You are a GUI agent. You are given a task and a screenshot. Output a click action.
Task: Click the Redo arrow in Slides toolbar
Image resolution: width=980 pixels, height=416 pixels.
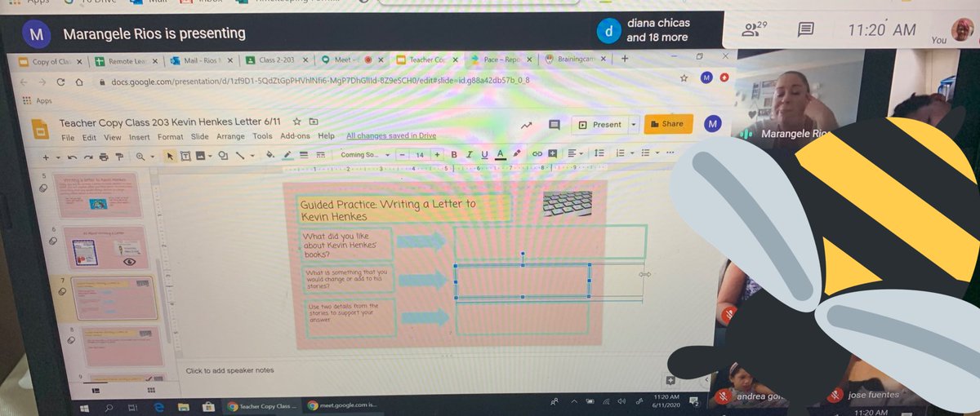[88, 157]
